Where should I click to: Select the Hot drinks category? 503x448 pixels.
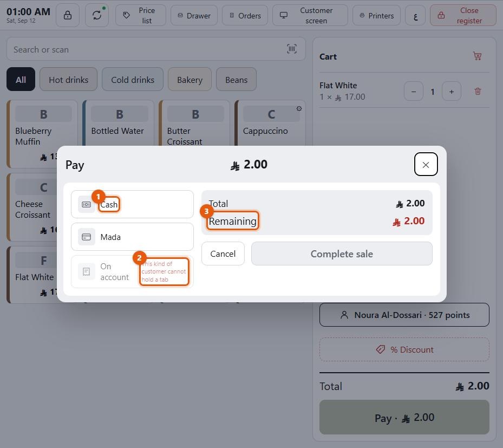point(68,79)
